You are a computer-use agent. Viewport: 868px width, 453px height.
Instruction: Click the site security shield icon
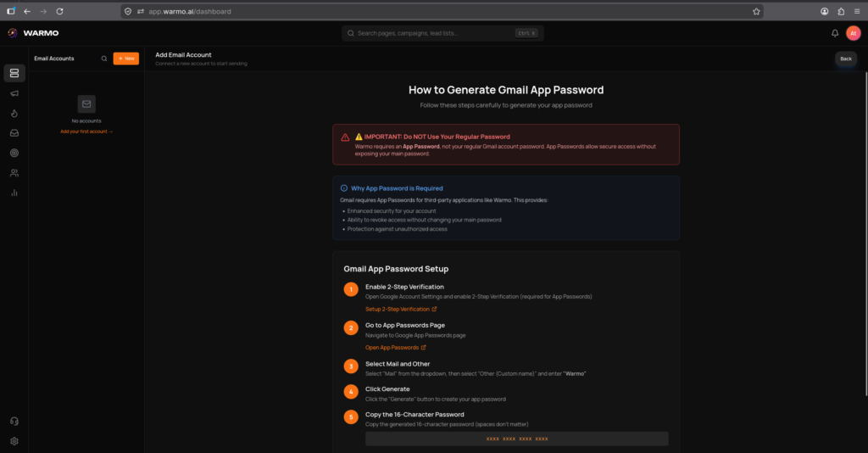(x=128, y=11)
